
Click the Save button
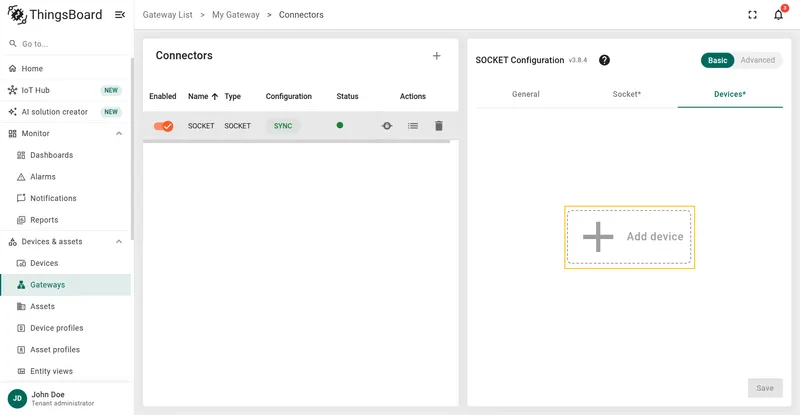pos(765,388)
